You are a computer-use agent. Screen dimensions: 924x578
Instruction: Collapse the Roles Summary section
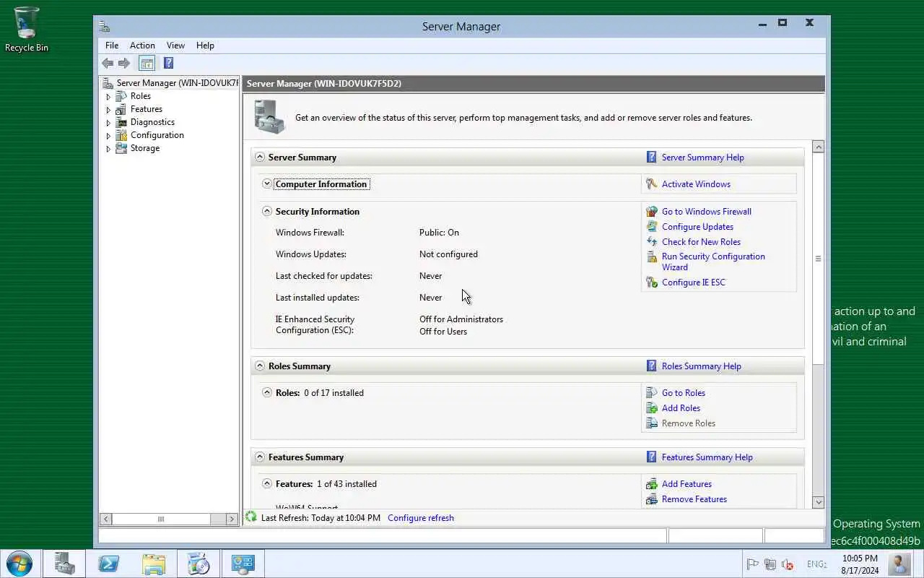260,366
